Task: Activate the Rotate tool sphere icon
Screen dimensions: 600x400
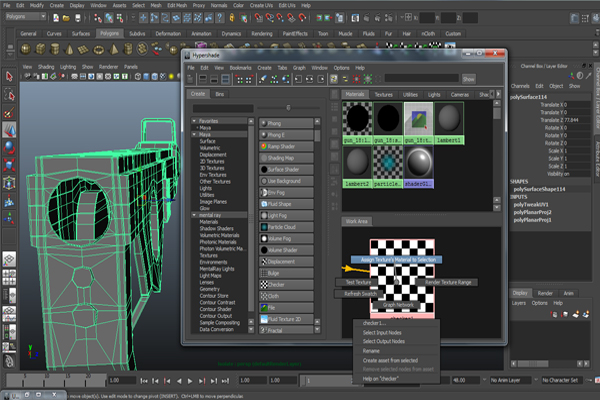Action: [x=9, y=148]
